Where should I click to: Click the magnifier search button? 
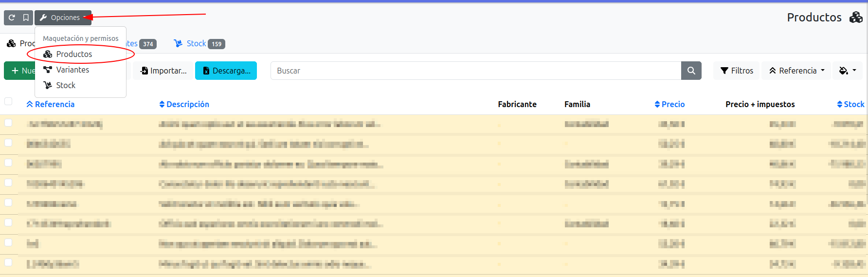(x=691, y=71)
